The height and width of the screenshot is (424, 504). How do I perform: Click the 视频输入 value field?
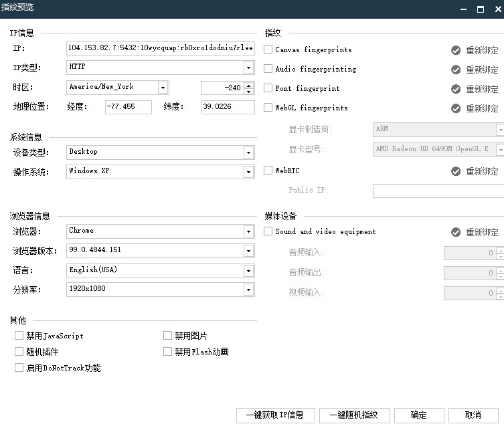click(x=470, y=294)
